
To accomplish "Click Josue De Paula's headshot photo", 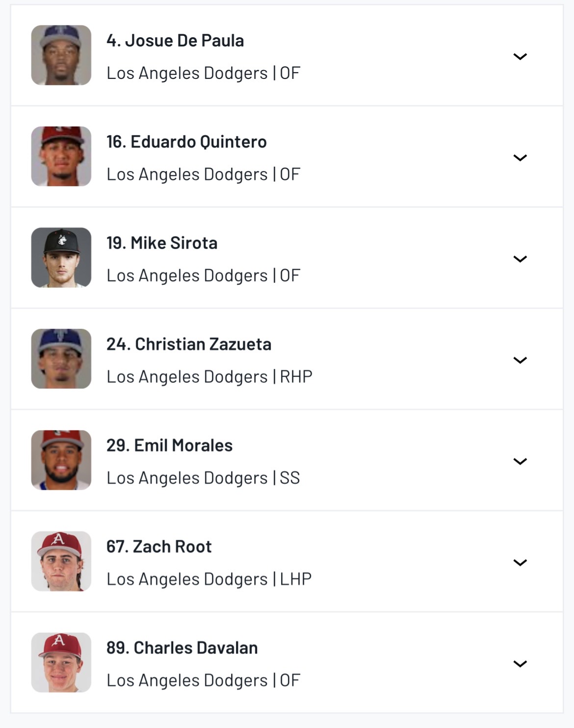I will click(x=61, y=55).
